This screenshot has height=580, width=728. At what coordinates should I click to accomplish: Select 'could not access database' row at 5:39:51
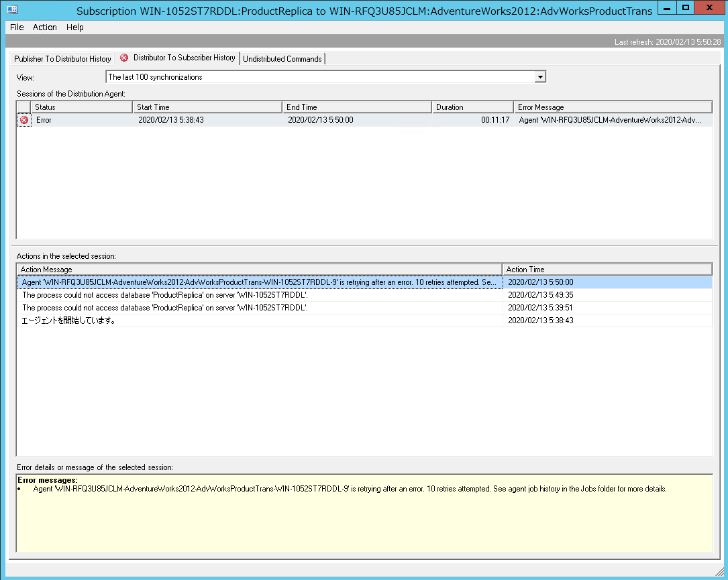(364, 308)
